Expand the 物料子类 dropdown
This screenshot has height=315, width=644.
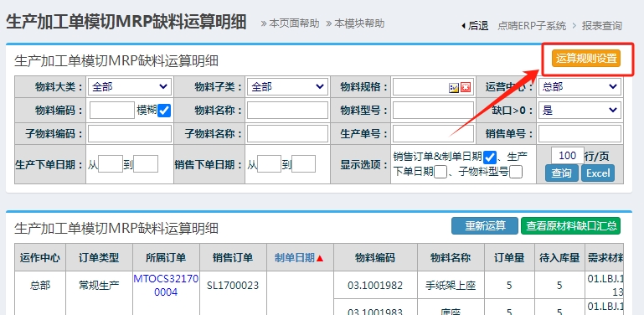[x=287, y=86]
